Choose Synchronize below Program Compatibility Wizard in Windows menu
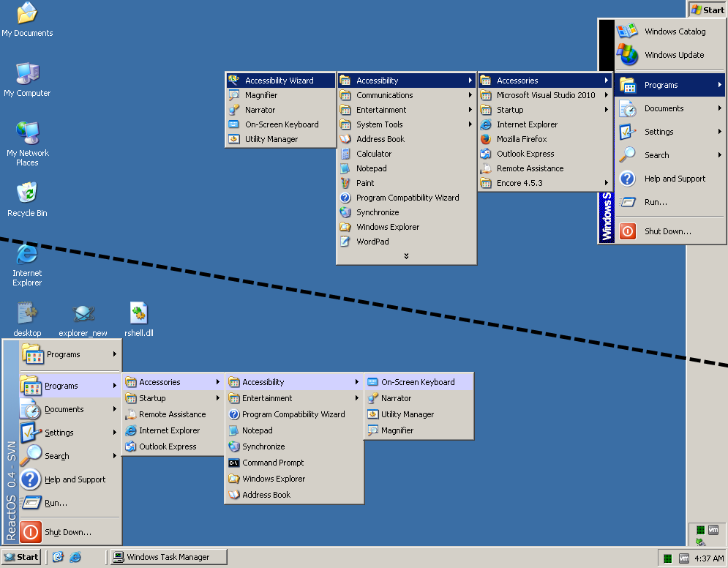 point(406,212)
